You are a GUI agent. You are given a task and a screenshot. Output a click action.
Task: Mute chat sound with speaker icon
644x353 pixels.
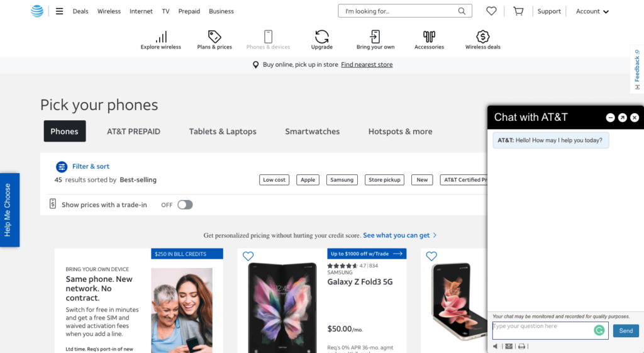pyautogui.click(x=496, y=347)
